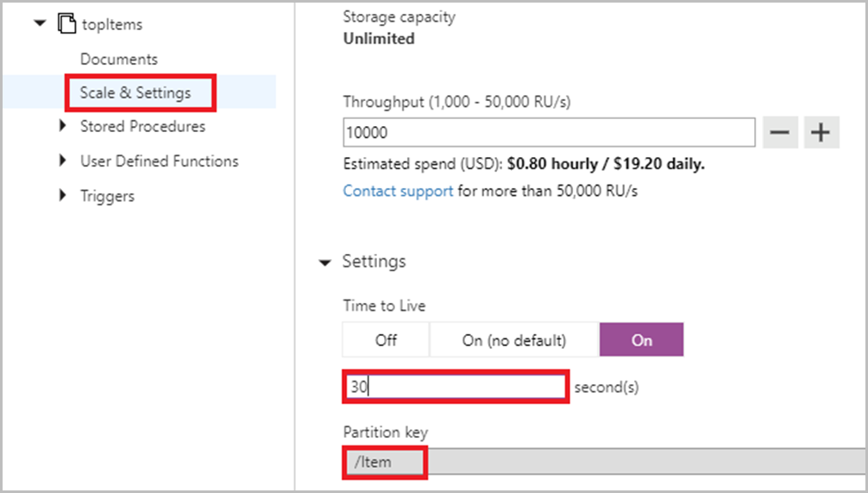Collapse the topItems collection node
This screenshot has width=868, height=493.
(x=39, y=23)
